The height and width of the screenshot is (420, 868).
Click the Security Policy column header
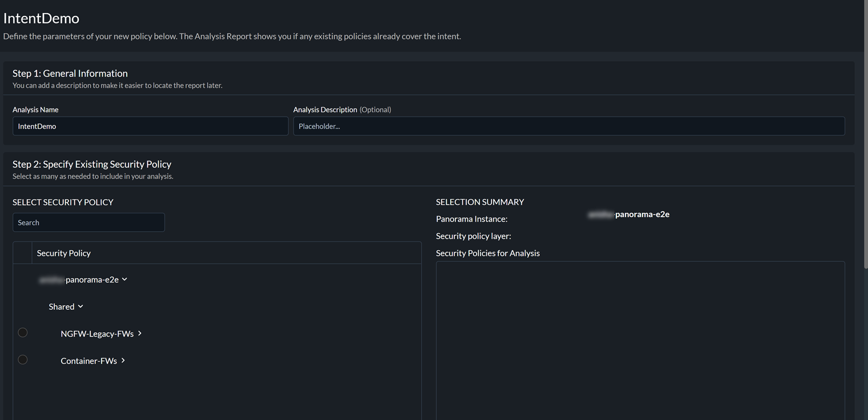pyautogui.click(x=64, y=253)
